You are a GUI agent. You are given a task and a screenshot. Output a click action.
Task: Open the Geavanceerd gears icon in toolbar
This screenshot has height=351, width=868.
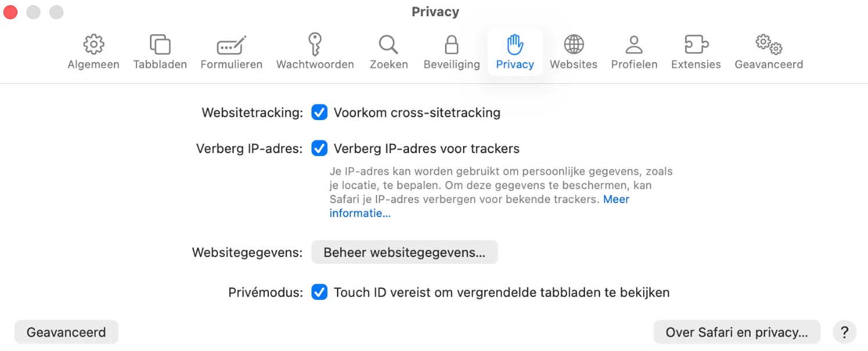click(768, 45)
